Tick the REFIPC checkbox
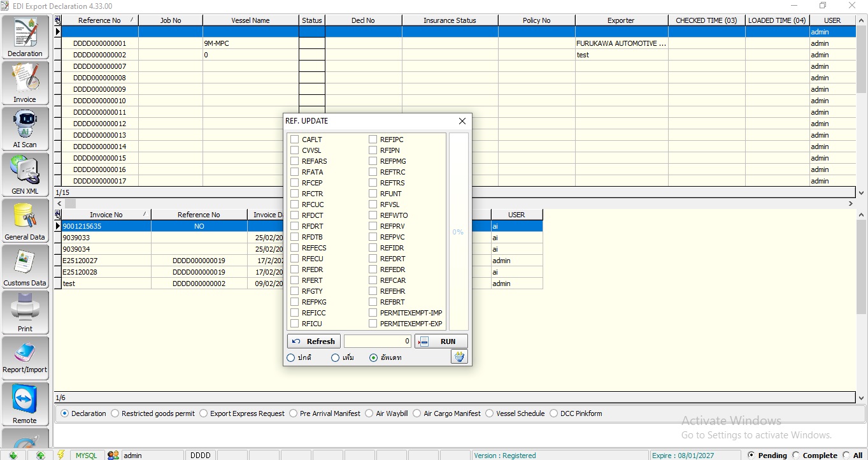This screenshot has width=868, height=460. pos(373,140)
